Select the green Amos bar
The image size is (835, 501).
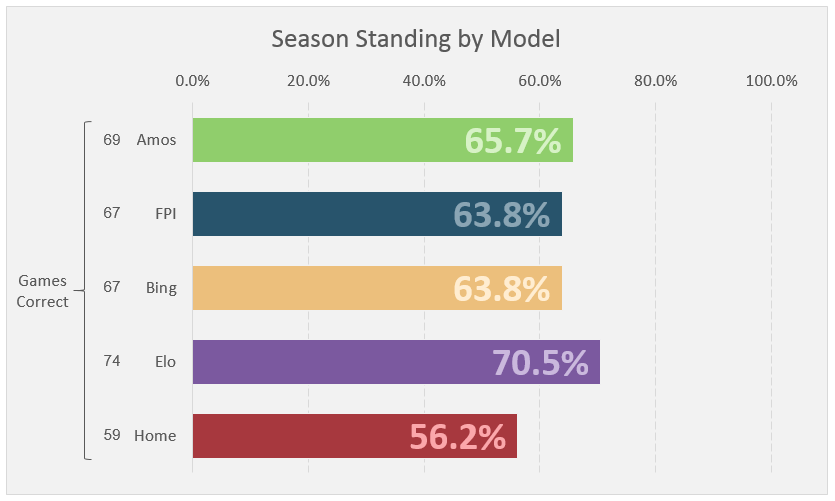pyautogui.click(x=382, y=140)
